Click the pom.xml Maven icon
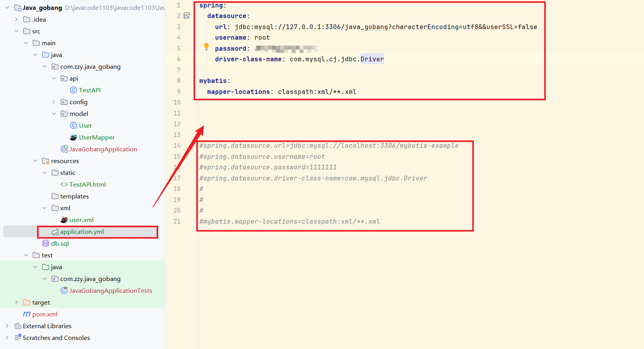The height and width of the screenshot is (349, 644). 27,314
